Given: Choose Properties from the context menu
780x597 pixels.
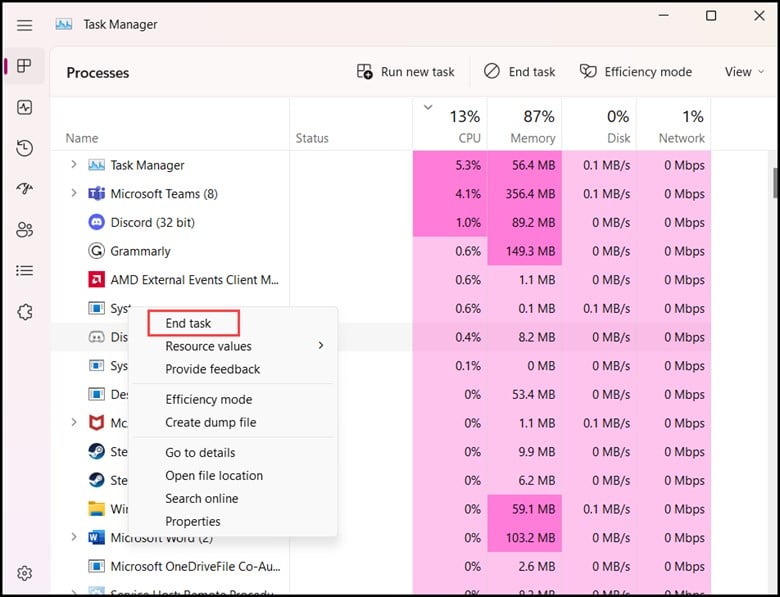Looking at the screenshot, I should click(193, 521).
